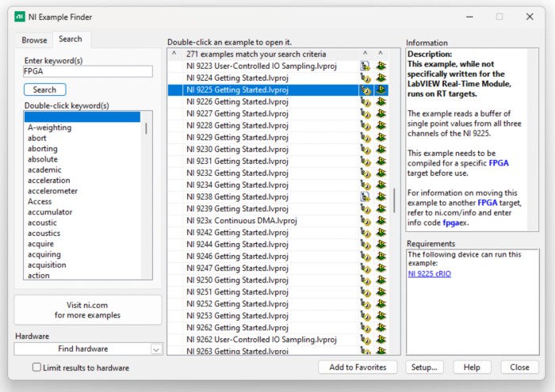The height and width of the screenshot is (392, 555).
Task: Click project icon in NI 9250 Getting Started row
Action: tap(366, 280)
